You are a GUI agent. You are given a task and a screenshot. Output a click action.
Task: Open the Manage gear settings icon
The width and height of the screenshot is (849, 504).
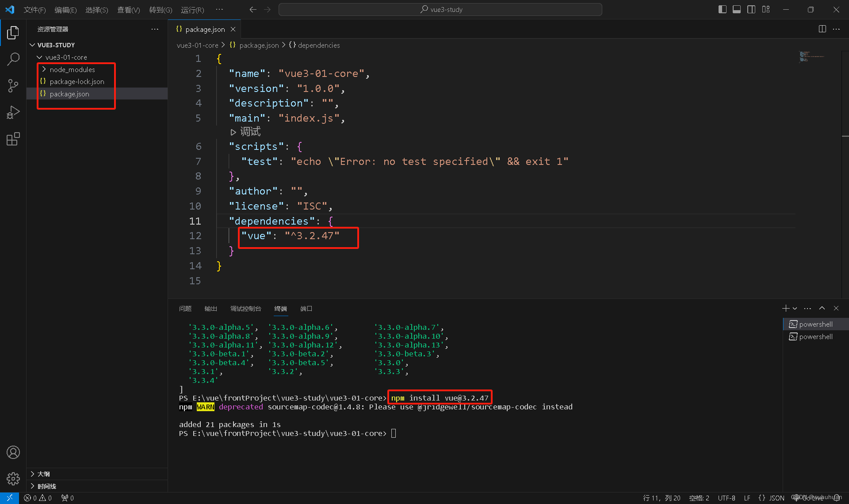click(x=13, y=478)
